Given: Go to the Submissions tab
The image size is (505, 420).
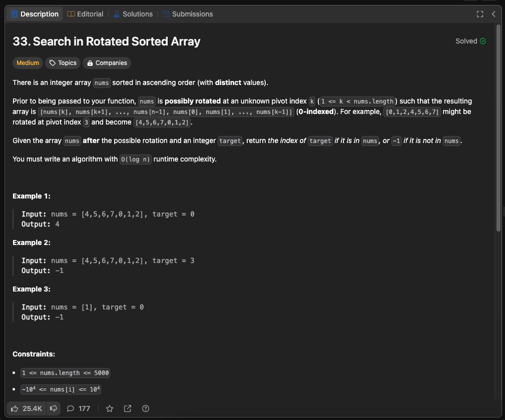Looking at the screenshot, I should click(188, 14).
